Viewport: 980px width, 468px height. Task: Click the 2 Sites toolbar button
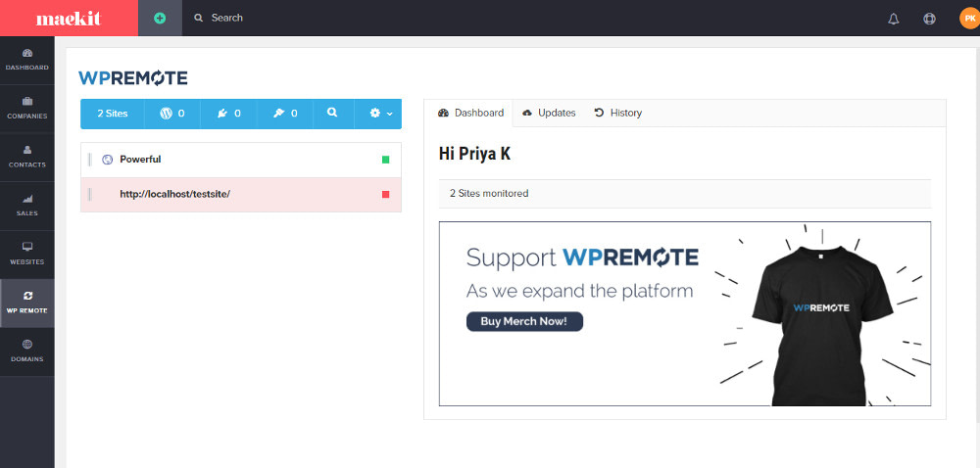coord(113,114)
